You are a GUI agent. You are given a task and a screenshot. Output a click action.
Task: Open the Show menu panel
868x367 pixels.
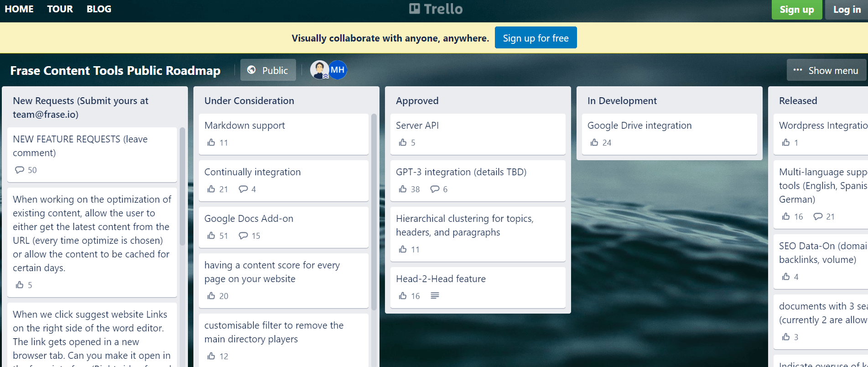[x=826, y=70]
